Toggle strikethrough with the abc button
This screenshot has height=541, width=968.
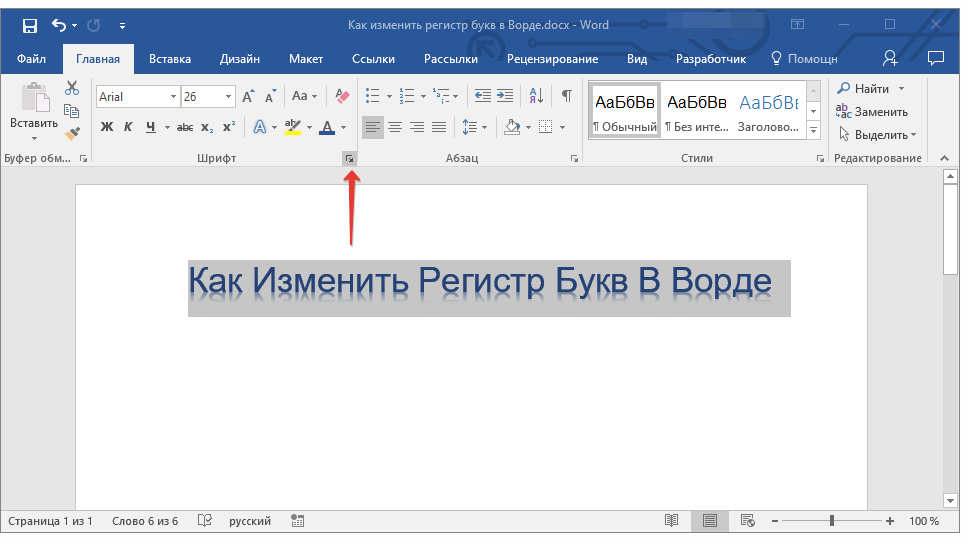point(185,127)
